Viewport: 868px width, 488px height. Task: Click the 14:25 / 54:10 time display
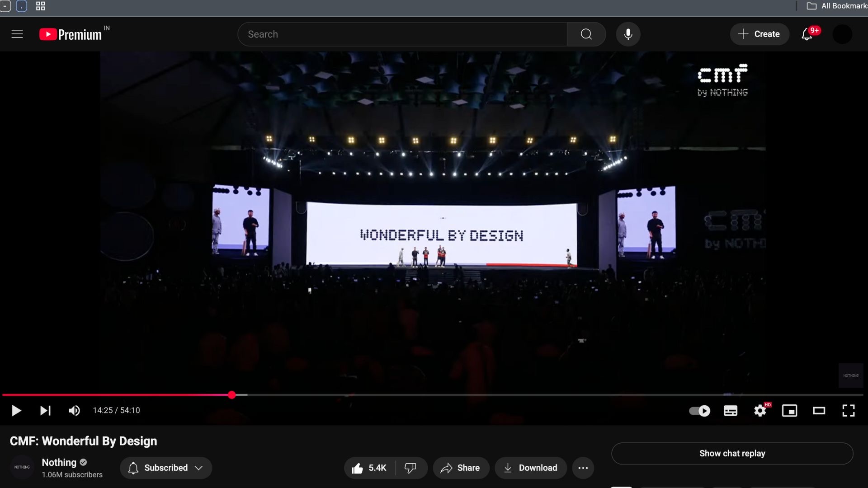(117, 410)
